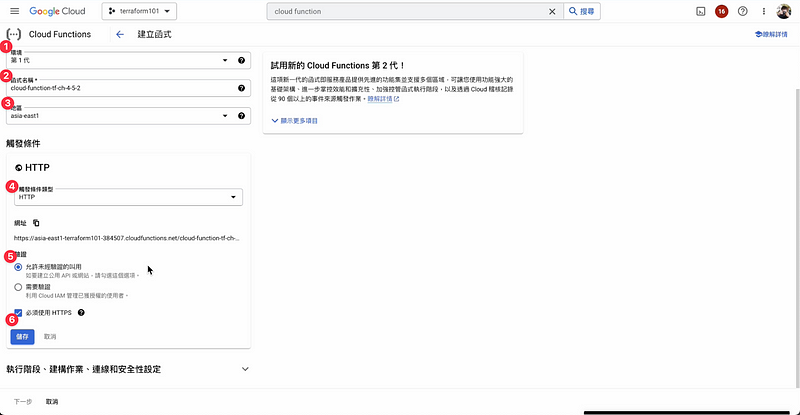Click the Google Cloud logo

57,11
